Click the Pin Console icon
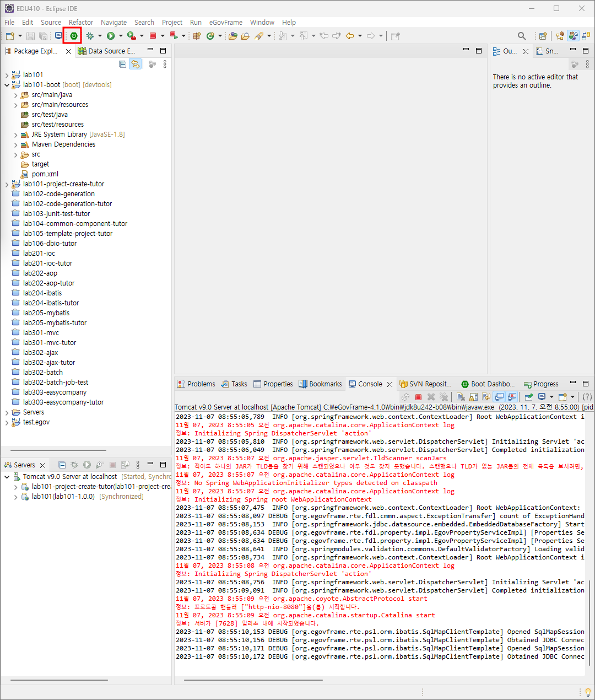 click(x=528, y=397)
